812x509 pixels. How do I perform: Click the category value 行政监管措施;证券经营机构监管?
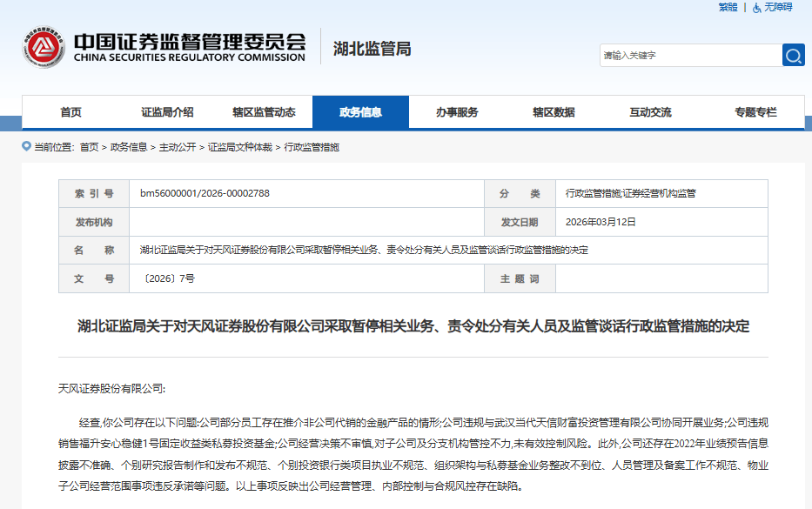pos(631,194)
